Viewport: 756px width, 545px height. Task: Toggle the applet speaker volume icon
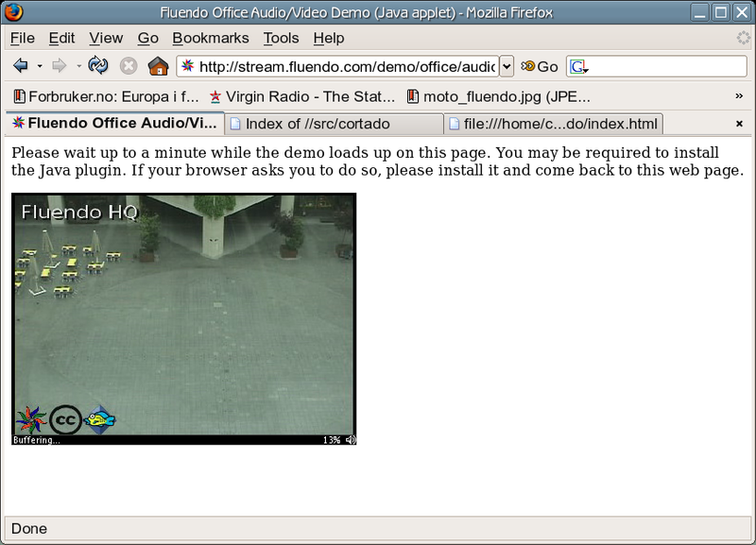coord(351,440)
